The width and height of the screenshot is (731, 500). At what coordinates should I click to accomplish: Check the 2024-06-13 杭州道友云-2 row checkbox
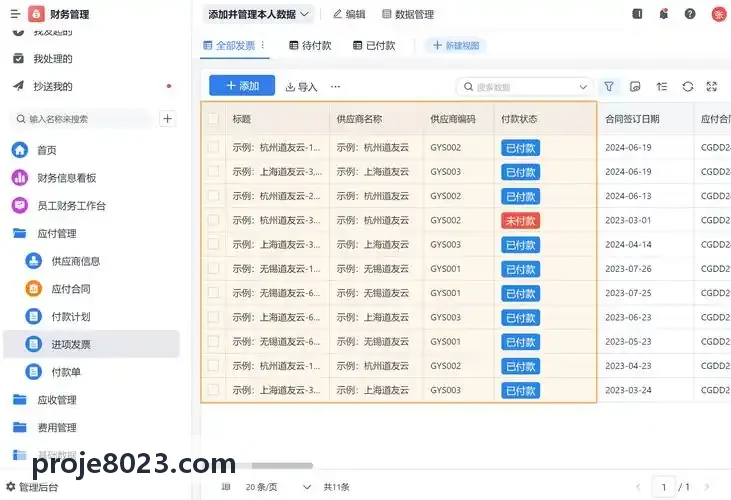click(213, 196)
